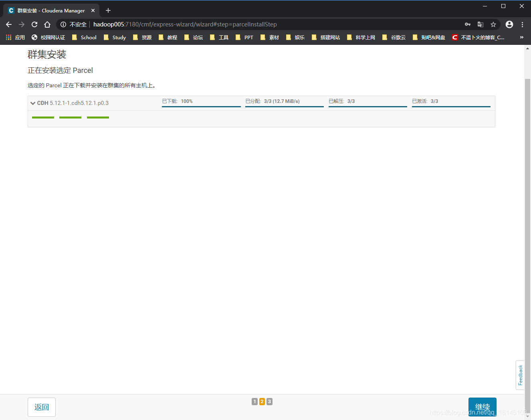The width and height of the screenshot is (531, 420).
Task: Open new tab with plus button
Action: pyautogui.click(x=108, y=10)
